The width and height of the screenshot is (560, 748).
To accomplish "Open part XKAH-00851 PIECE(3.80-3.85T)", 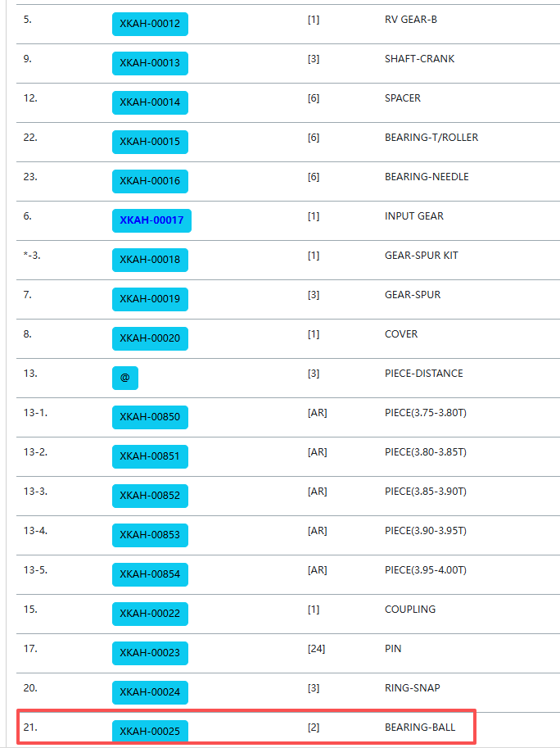I will coord(150,457).
